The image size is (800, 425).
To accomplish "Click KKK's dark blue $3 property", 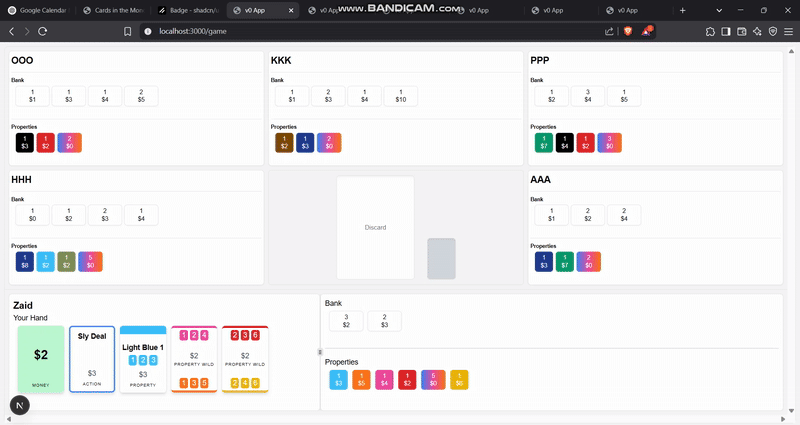I will pyautogui.click(x=305, y=143).
